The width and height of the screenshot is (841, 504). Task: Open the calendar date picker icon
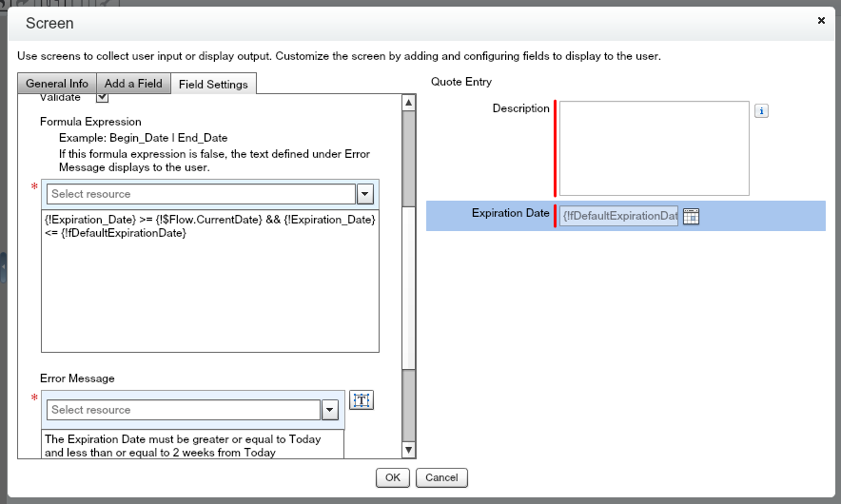(692, 216)
